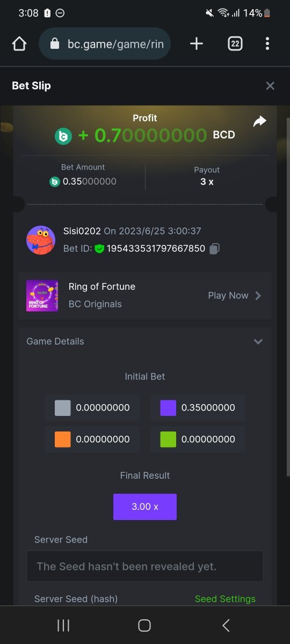Tap the Play Now chevron arrow
290x644 pixels.
pos(258,295)
